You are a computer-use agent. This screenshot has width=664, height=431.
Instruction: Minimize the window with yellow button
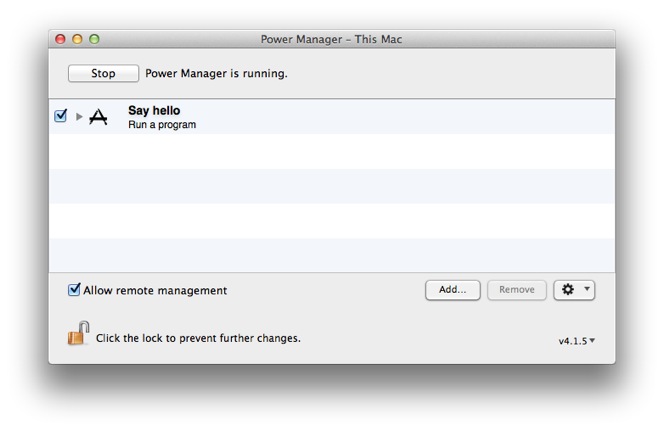click(77, 39)
